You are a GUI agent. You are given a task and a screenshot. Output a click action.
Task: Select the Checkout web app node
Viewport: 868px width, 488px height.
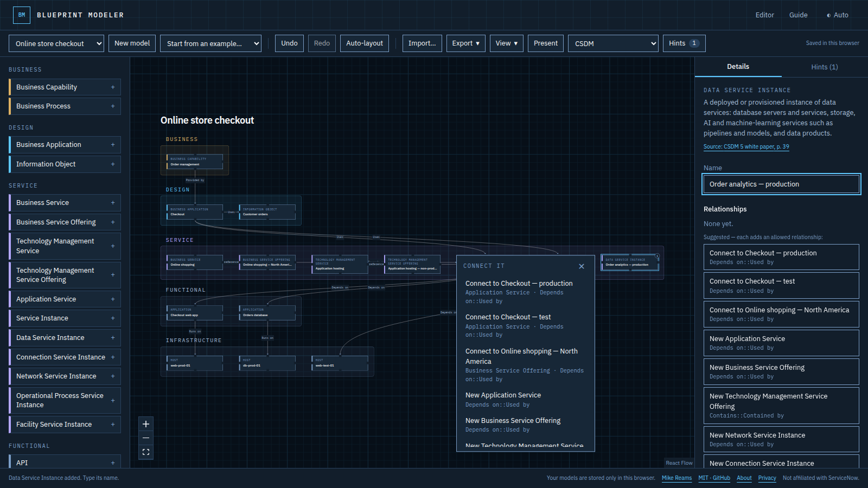(195, 312)
